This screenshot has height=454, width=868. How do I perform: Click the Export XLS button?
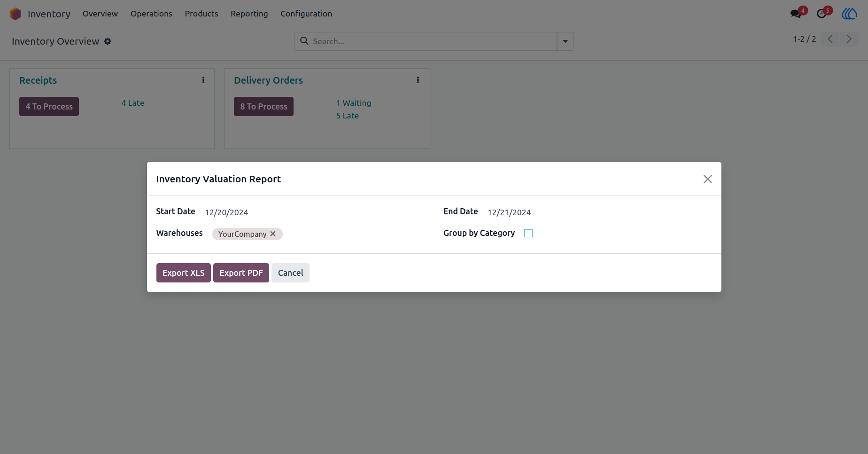click(184, 273)
